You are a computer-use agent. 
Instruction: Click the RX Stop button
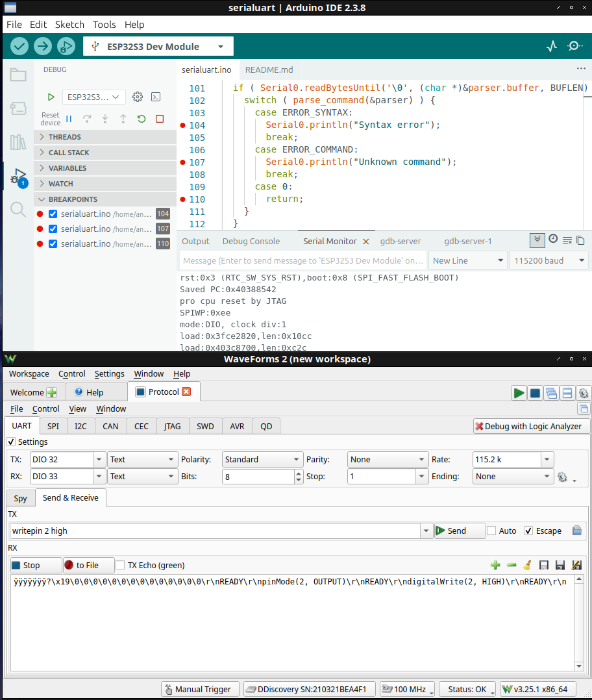point(36,565)
